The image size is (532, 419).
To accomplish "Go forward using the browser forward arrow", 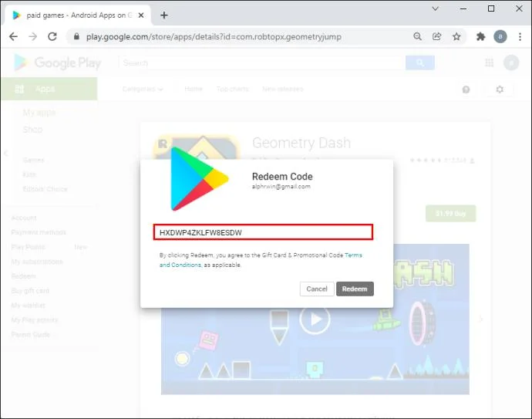I will [33, 36].
